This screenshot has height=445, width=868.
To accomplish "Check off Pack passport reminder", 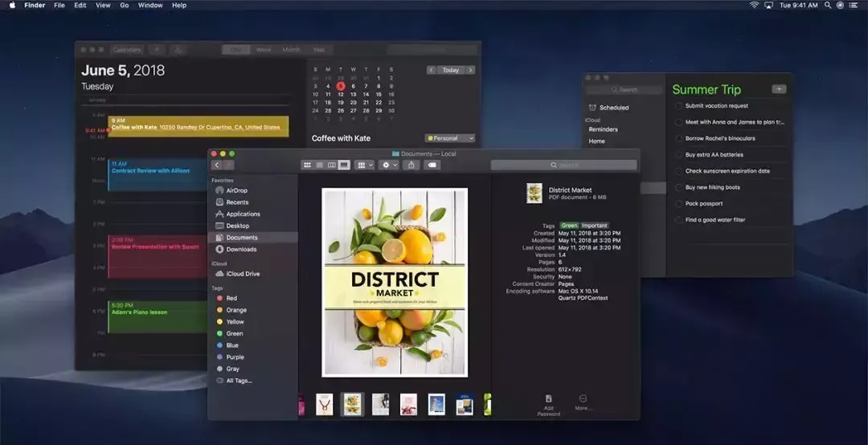I will [x=679, y=203].
